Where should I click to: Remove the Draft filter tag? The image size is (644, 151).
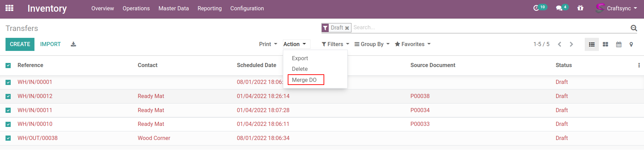click(347, 28)
